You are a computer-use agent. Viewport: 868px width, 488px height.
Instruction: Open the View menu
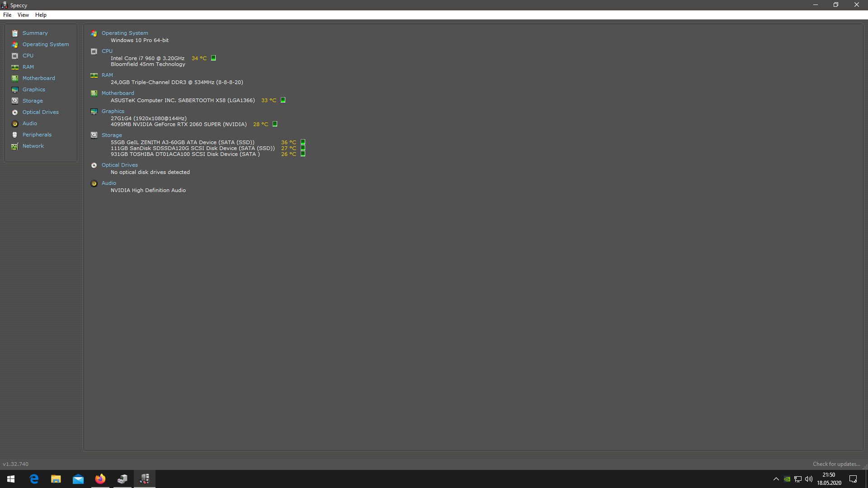23,15
